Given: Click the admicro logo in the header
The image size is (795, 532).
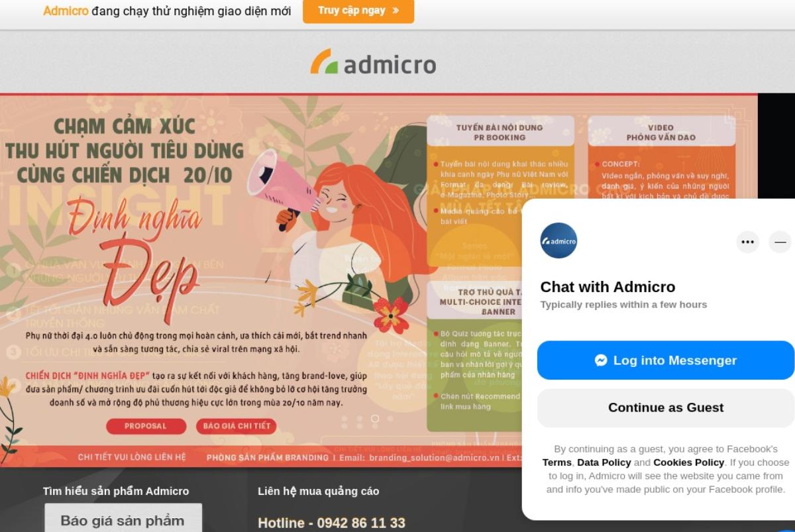Looking at the screenshot, I should click(x=373, y=62).
